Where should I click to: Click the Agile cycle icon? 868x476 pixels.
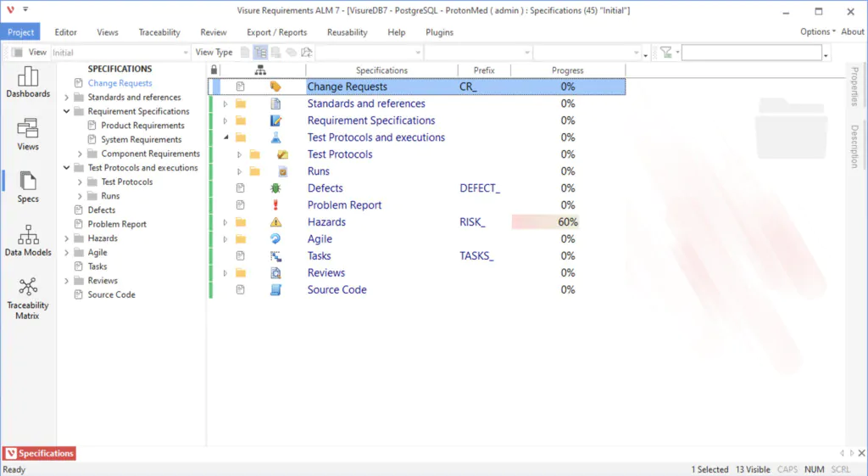pos(275,238)
